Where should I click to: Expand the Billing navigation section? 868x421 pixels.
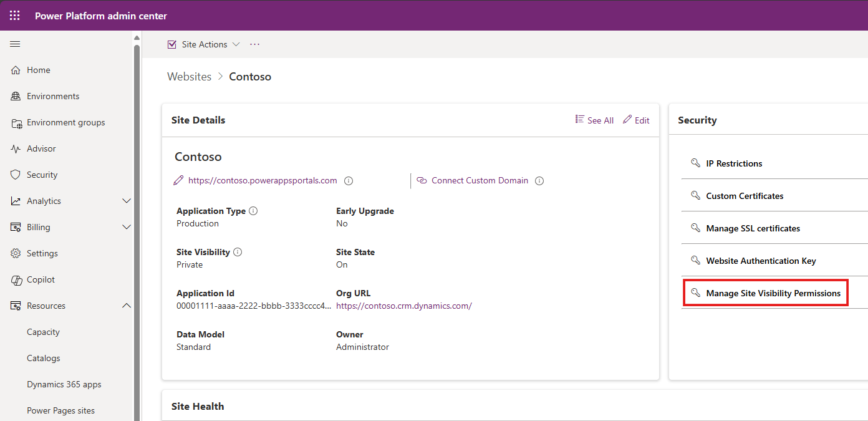click(127, 227)
